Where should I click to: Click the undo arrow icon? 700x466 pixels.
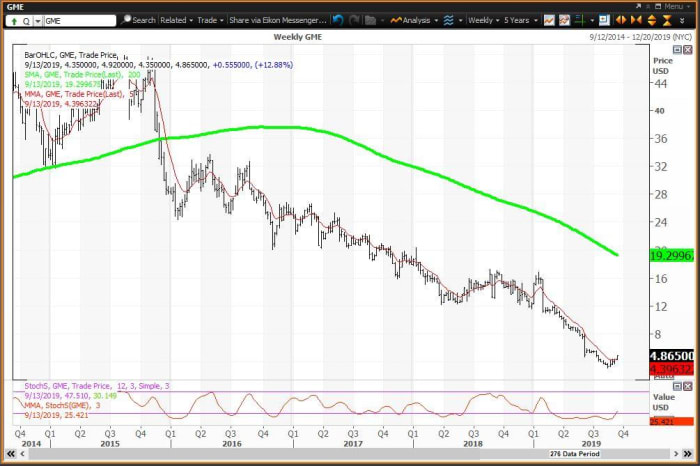click(x=338, y=19)
